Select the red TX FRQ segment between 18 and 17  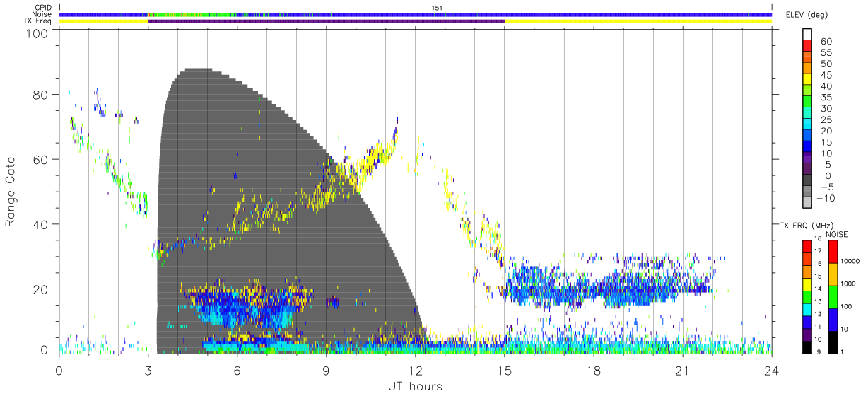[807, 246]
